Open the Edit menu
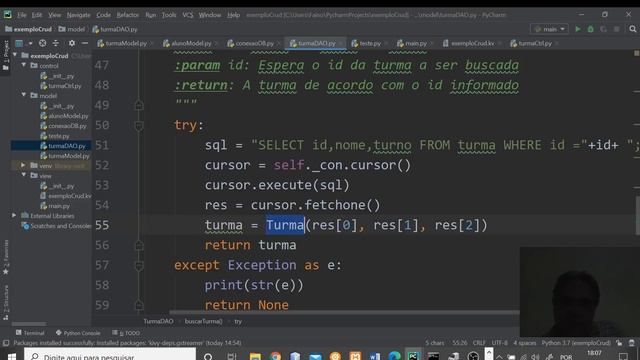 (x=37, y=15)
